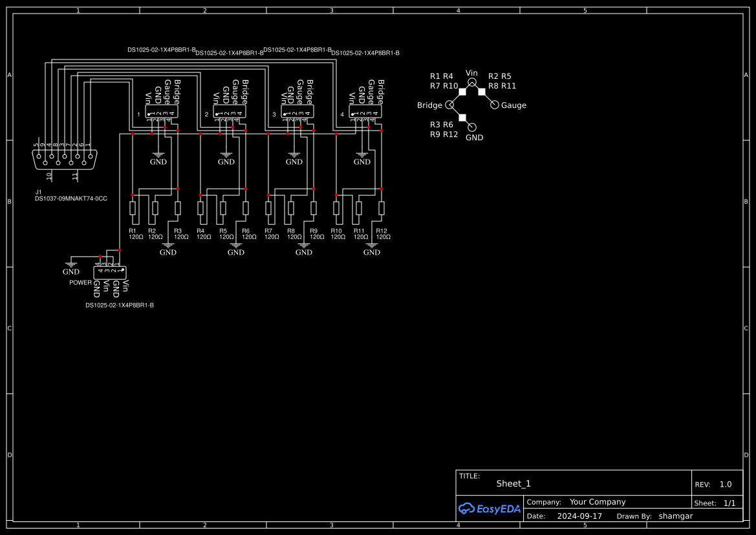Viewport: 756px width, 535px height.
Task: Click the GND terminal circle in the bridge diagram
Action: [471, 127]
